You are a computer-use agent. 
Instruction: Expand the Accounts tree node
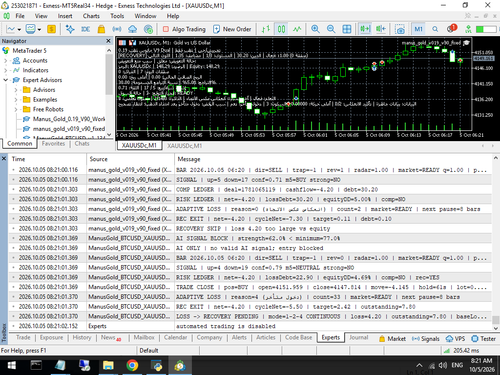pos(6,61)
